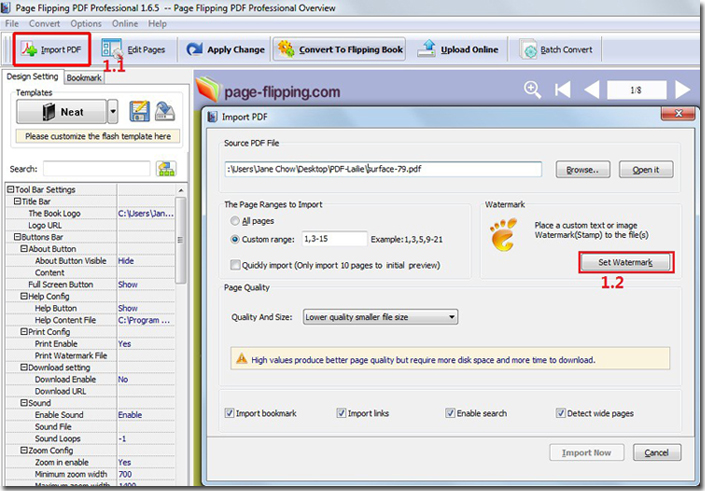Select the Download Enable row
The height and width of the screenshot is (491, 705).
[x=90, y=379]
